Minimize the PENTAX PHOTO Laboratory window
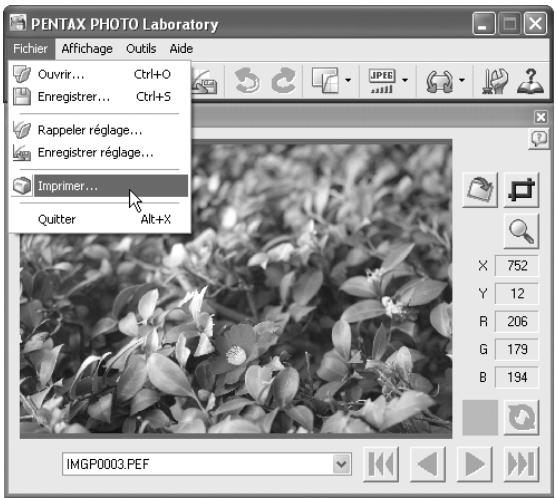Viewport: 556px width, 498px height. (x=484, y=24)
